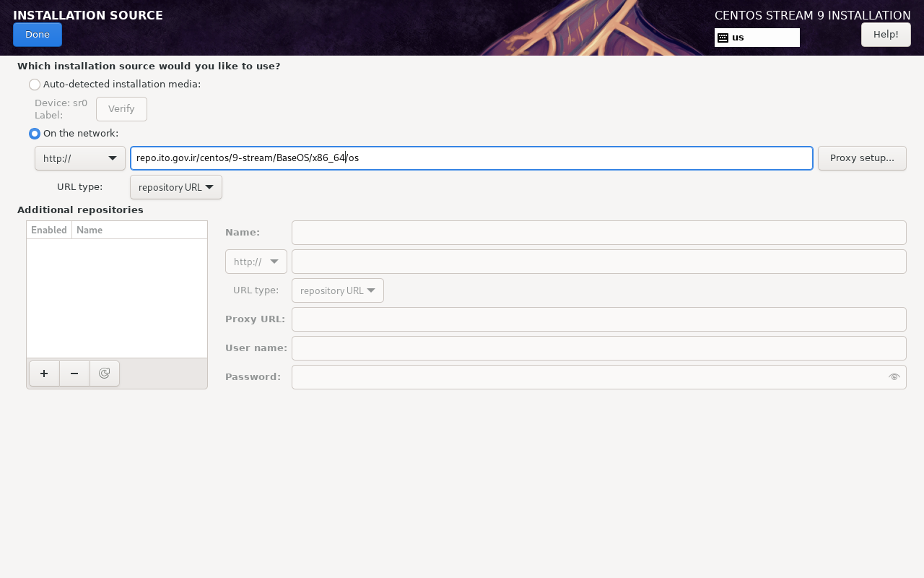This screenshot has width=924, height=578.
Task: Open additional repository URL type dropdown
Action: click(x=338, y=290)
